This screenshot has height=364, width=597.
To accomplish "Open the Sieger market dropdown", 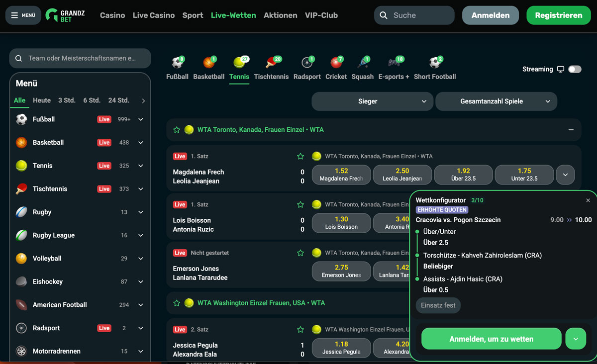I will coord(372,101).
